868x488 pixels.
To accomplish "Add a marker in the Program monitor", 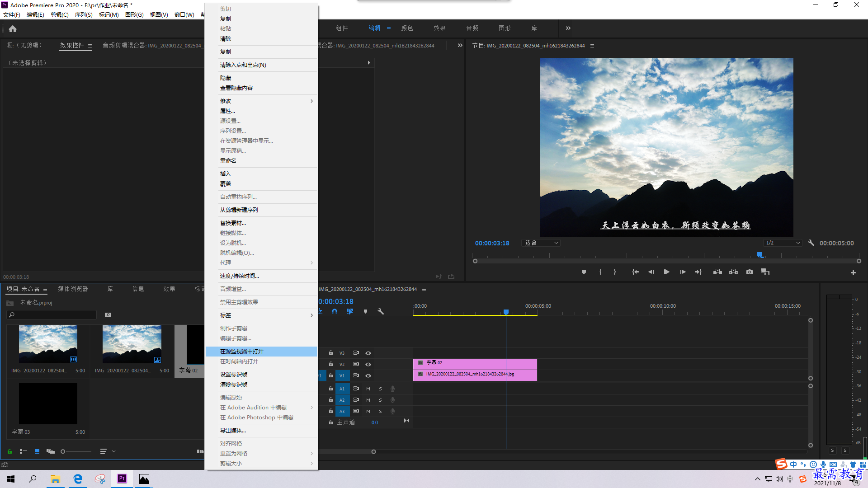I will (x=584, y=272).
